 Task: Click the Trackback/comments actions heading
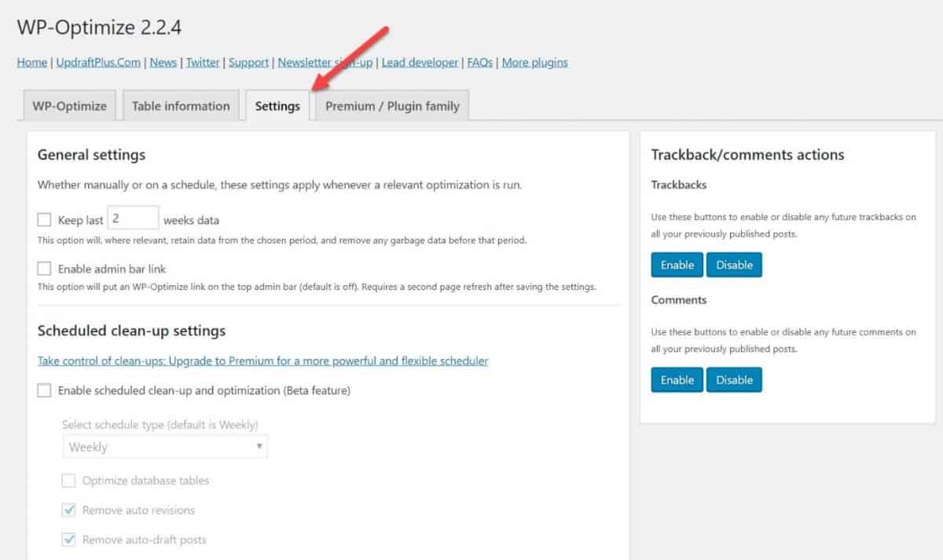pos(748,155)
